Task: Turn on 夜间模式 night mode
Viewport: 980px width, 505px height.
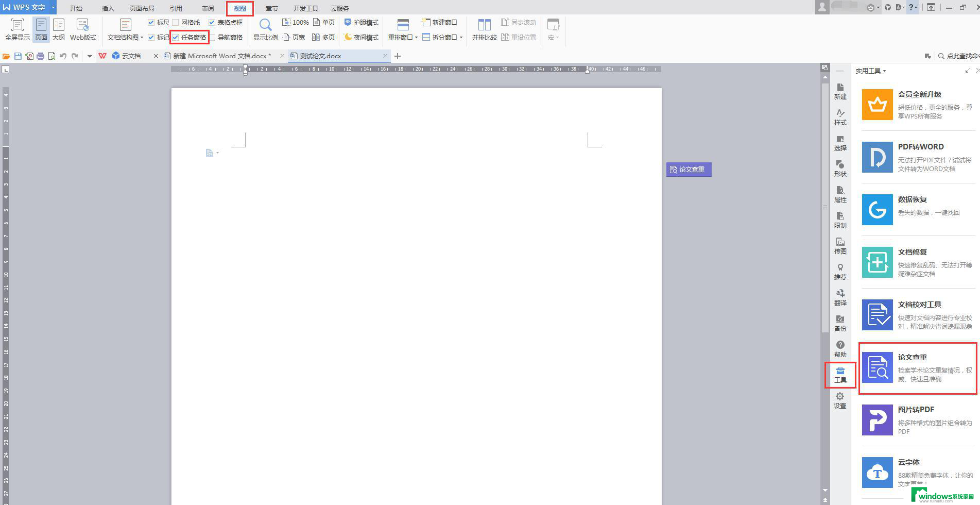Action: coord(361,37)
